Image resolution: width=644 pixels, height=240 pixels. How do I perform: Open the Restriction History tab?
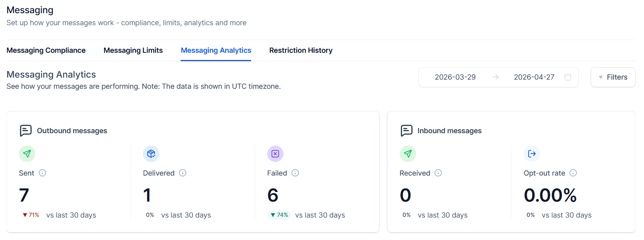pyautogui.click(x=301, y=50)
